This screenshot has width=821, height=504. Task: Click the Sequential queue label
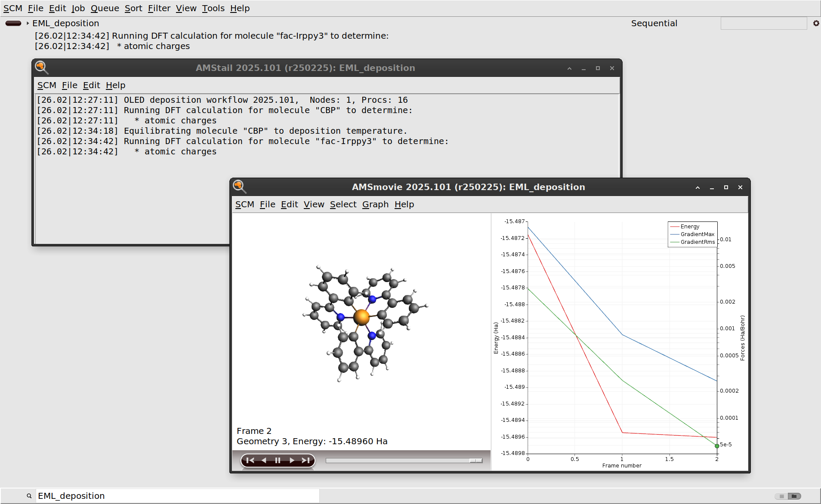654,23
